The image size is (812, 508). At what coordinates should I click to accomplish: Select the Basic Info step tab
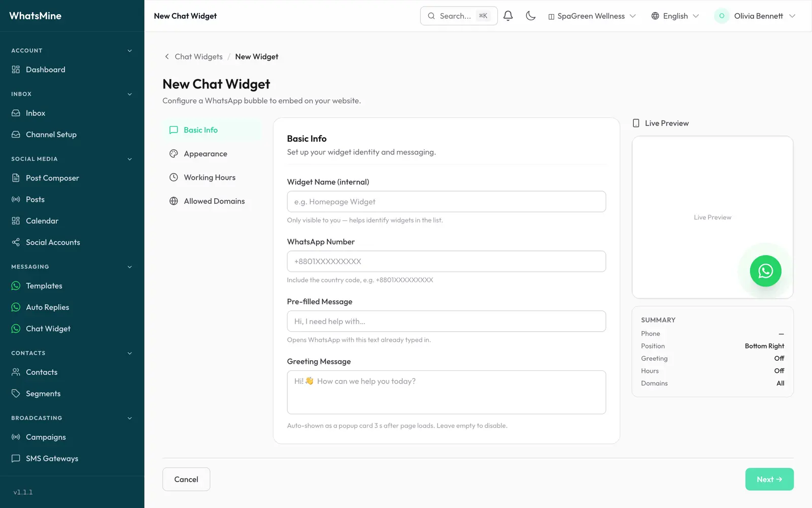212,130
